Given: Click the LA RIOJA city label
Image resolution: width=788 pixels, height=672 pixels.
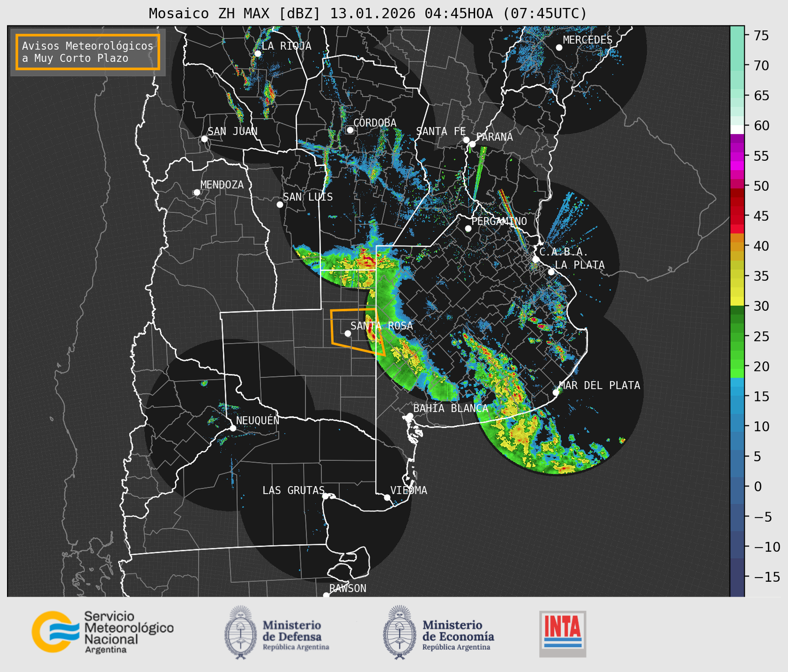Looking at the screenshot, I should 286,46.
